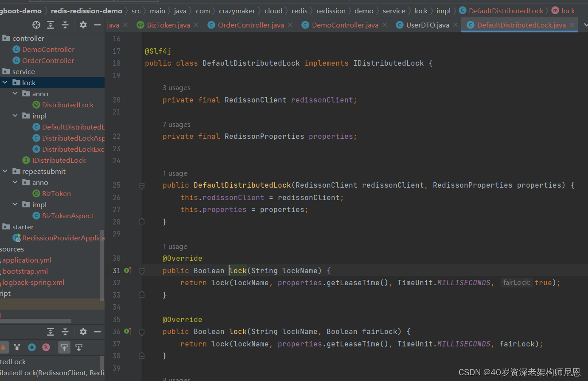Toggle show non-public members lock icon
The width and height of the screenshot is (588, 381).
point(3,347)
